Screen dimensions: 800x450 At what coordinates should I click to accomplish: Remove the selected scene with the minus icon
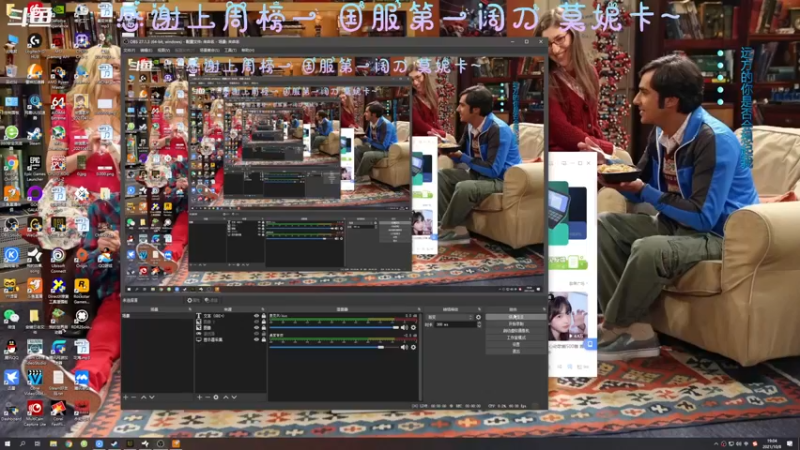(x=134, y=397)
